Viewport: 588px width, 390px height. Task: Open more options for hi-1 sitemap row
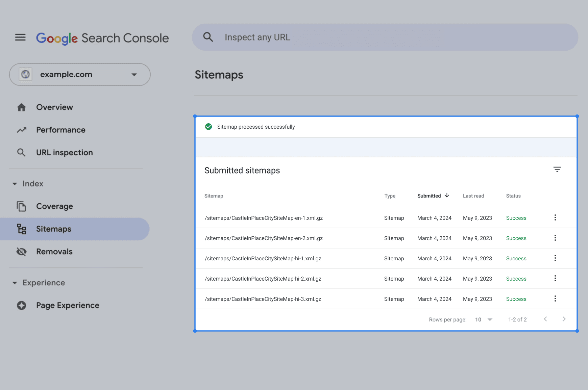click(x=555, y=258)
